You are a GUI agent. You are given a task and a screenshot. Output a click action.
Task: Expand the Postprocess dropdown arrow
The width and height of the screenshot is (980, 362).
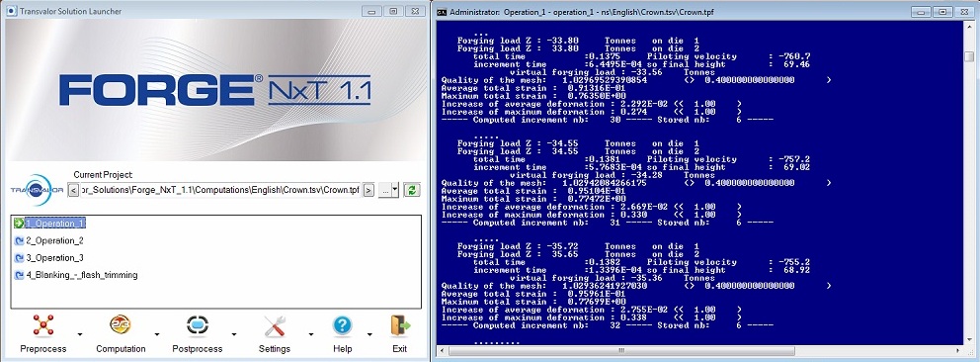(x=234, y=334)
